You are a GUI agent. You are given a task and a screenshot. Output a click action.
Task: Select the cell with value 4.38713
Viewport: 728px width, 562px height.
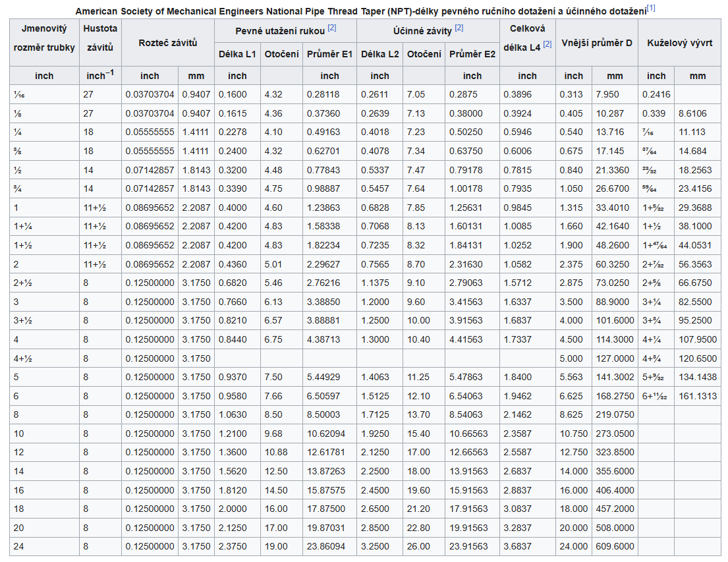pos(329,339)
